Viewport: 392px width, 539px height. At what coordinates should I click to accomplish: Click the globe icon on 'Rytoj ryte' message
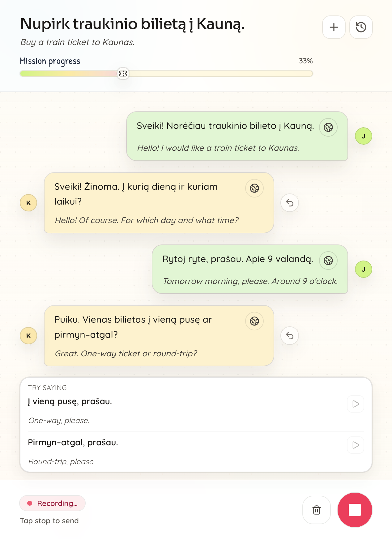point(328,261)
